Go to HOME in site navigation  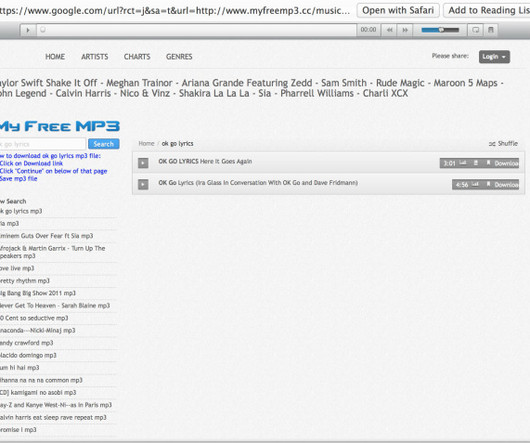coord(55,57)
